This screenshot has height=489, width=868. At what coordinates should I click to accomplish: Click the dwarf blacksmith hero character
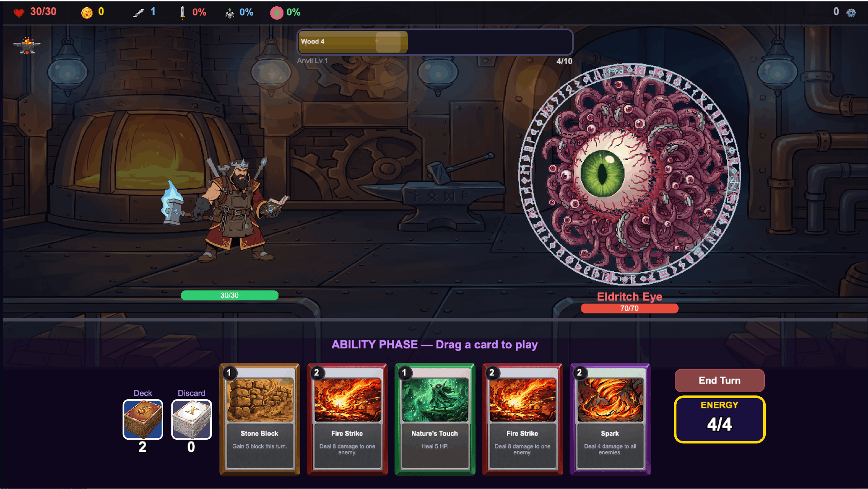[226, 210]
